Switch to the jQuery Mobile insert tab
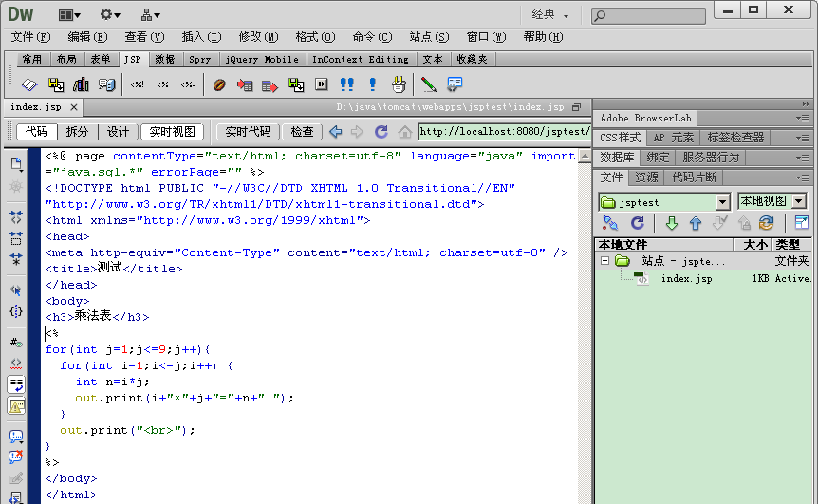 [262, 60]
